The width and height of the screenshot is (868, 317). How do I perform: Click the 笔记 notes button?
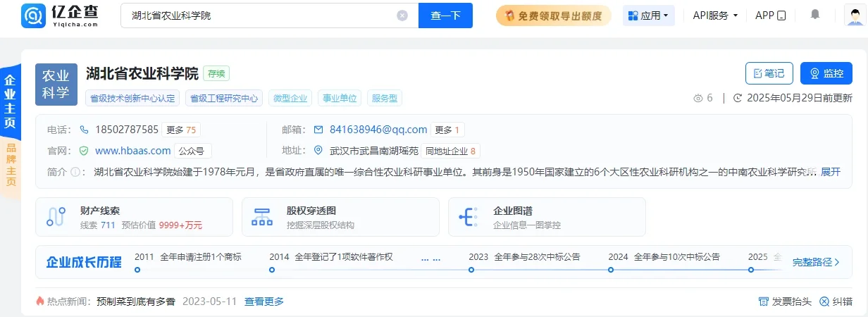[769, 73]
